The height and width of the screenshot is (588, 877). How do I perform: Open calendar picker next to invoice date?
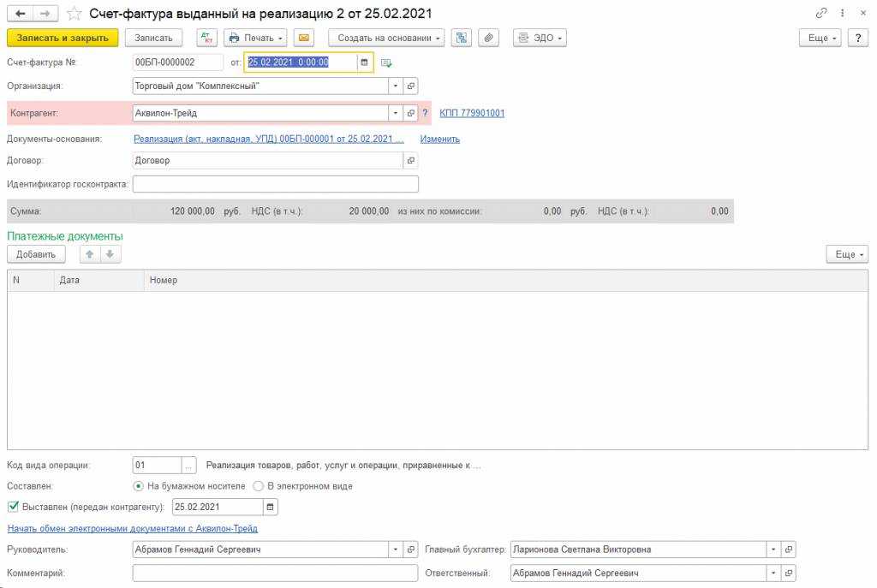click(364, 62)
